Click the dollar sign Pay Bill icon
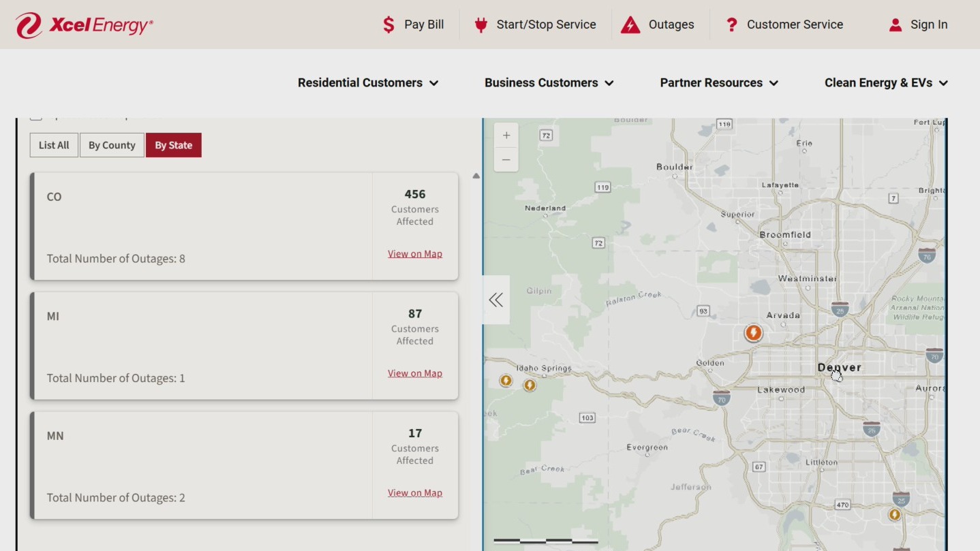 pyautogui.click(x=388, y=25)
